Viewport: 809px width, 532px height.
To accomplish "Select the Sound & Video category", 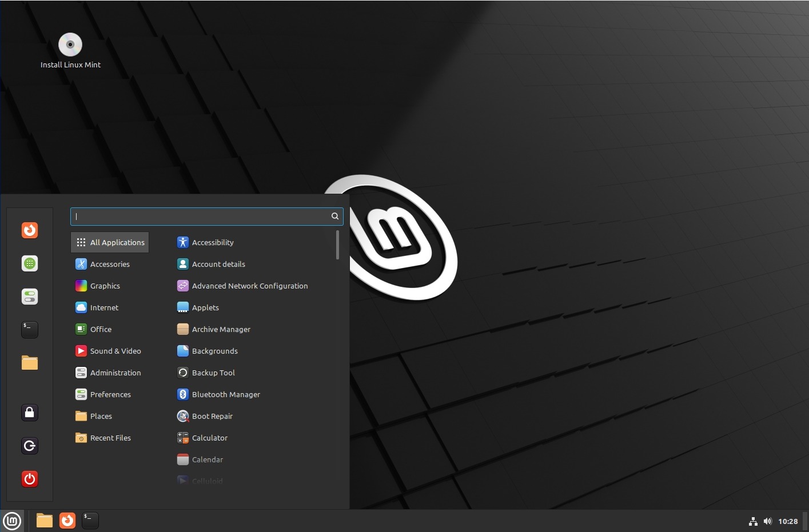I will (x=110, y=351).
